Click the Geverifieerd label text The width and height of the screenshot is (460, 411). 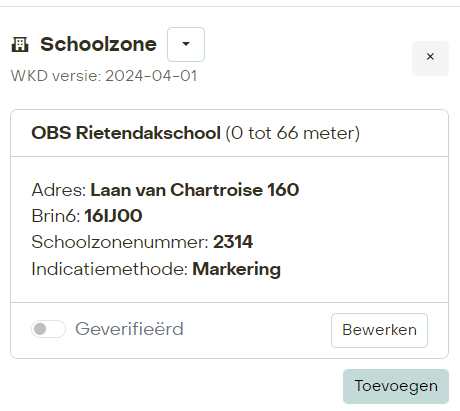(129, 329)
